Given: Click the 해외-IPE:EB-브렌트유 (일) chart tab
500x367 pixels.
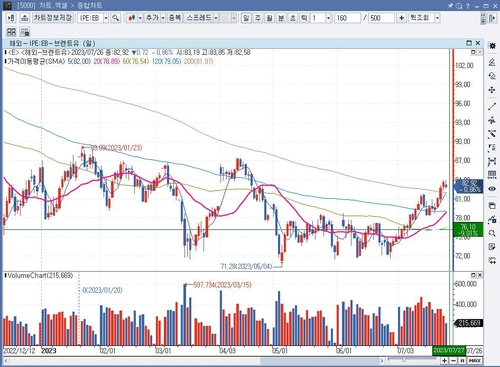Looking at the screenshot, I should pyautogui.click(x=53, y=43).
